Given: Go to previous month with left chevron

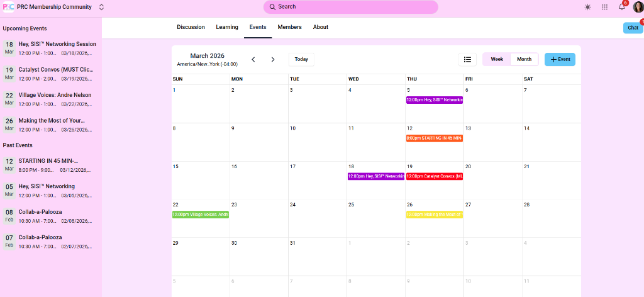Looking at the screenshot, I should pyautogui.click(x=253, y=60).
